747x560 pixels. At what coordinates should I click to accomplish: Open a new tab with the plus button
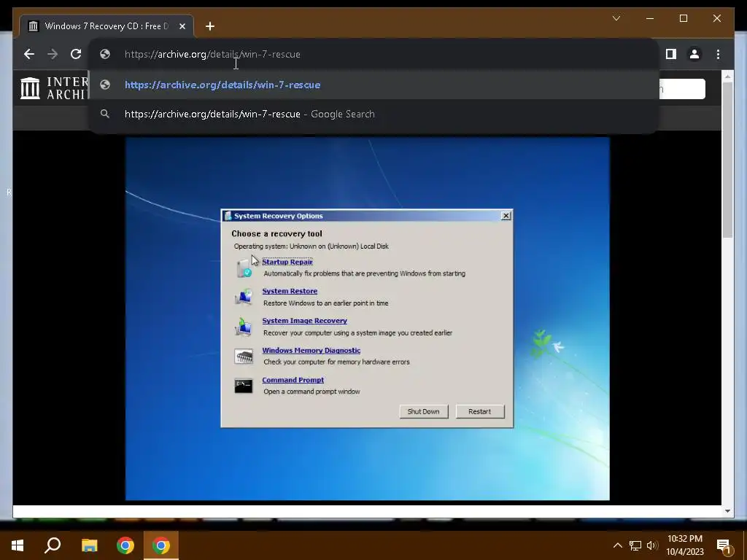click(x=210, y=26)
